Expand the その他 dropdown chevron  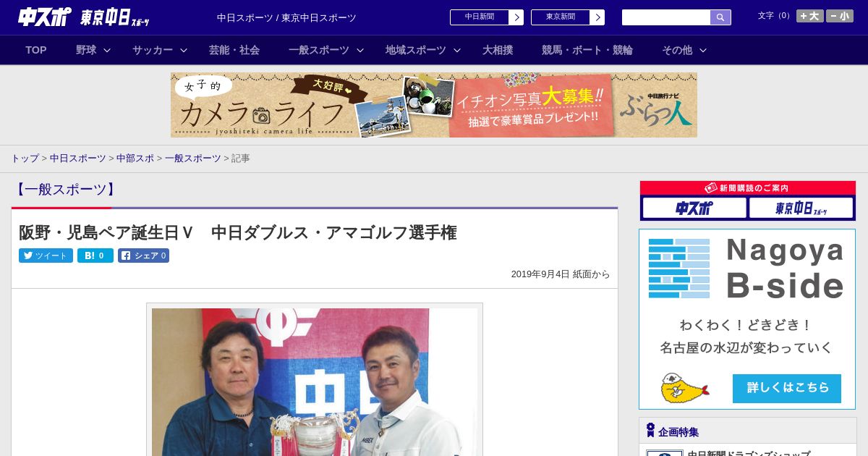[703, 50]
